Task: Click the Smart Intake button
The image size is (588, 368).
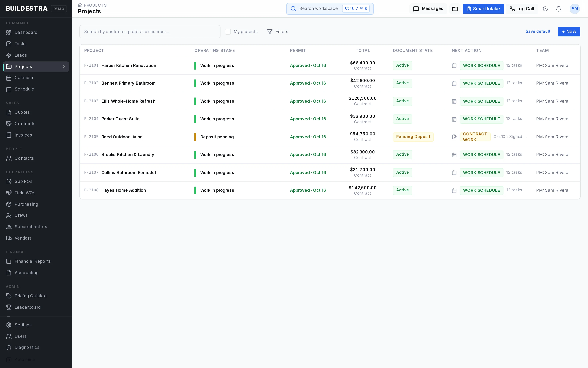Action: point(483,9)
